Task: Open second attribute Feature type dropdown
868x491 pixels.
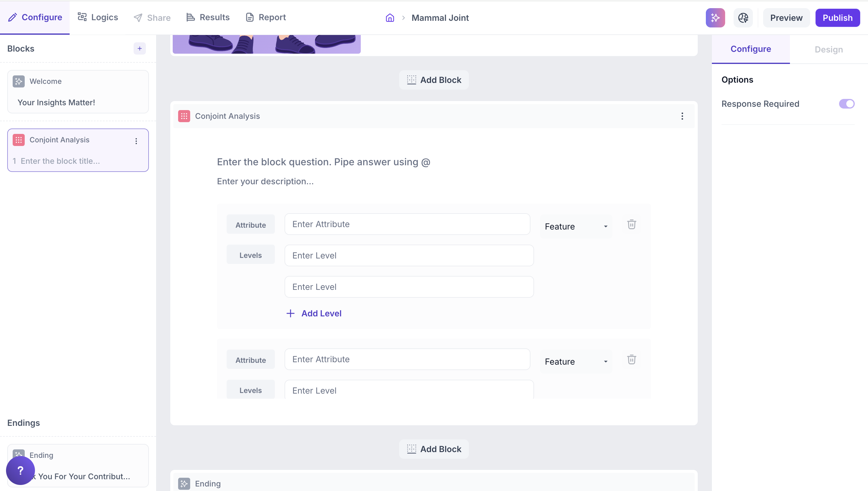Action: click(576, 362)
